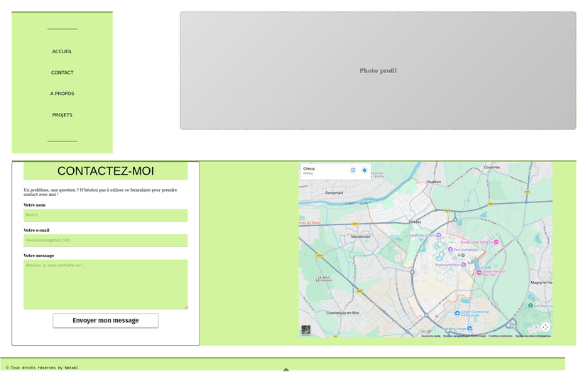Click the Montévrain label on map

361,236
